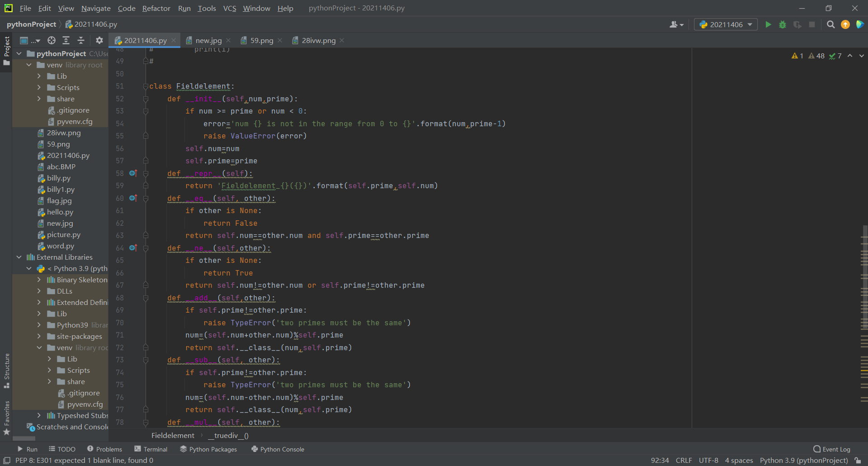Select billy1.py in the project tree
The width and height of the screenshot is (868, 466).
[61, 189]
